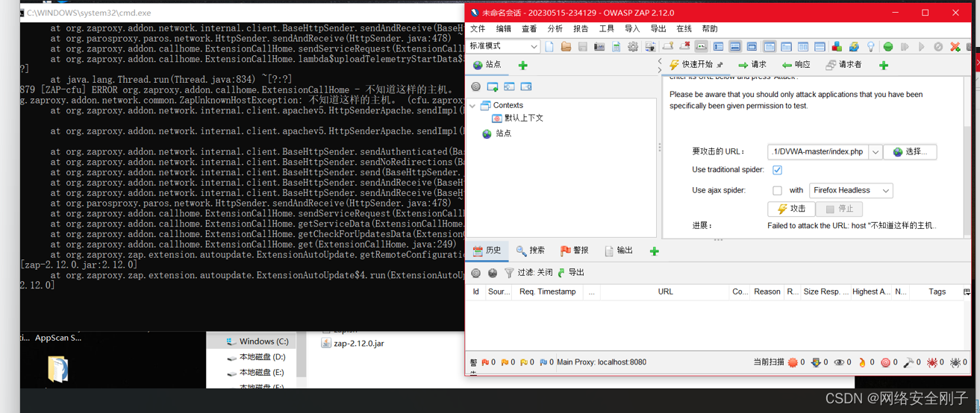Uncheck Use traditional spider checkbox
The image size is (980, 413).
777,170
